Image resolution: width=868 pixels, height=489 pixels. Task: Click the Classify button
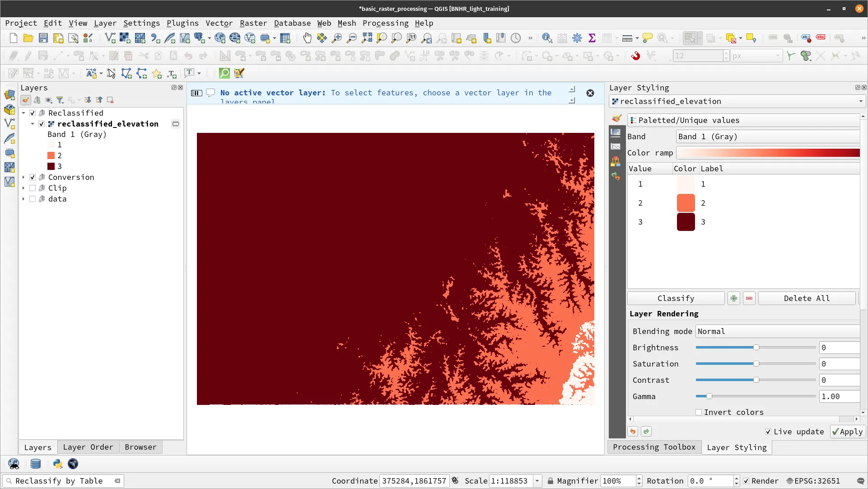click(x=676, y=298)
